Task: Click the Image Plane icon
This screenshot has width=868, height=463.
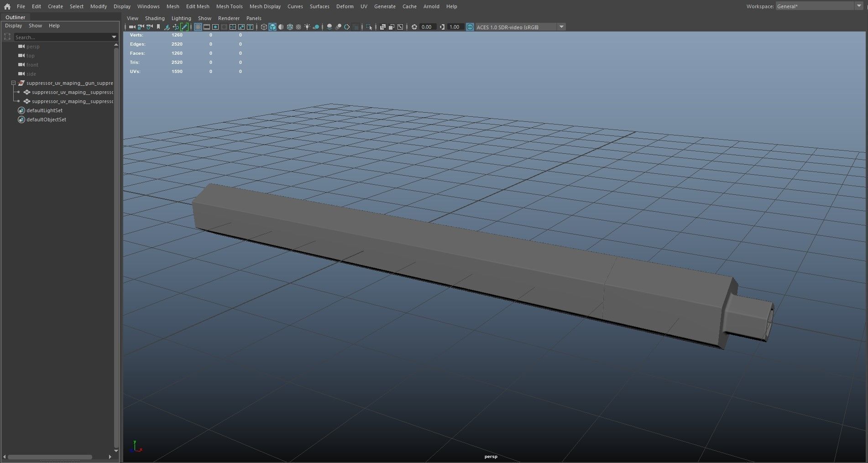Action: pyautogui.click(x=167, y=27)
